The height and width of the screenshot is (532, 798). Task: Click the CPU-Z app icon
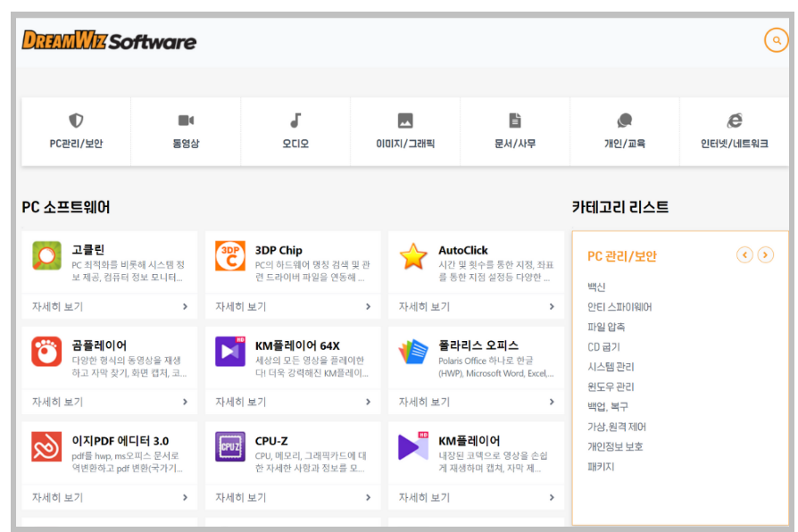tap(230, 446)
